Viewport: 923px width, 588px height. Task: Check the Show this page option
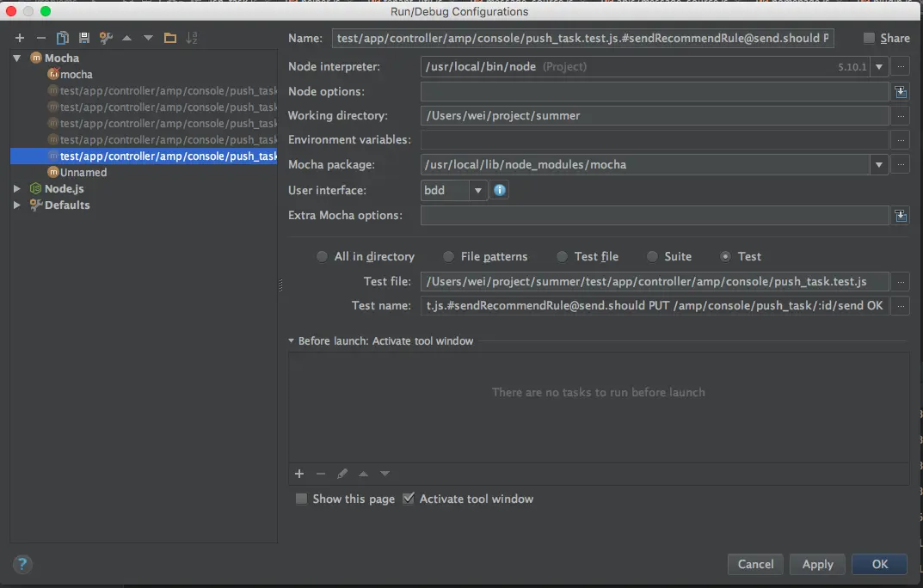tap(301, 499)
